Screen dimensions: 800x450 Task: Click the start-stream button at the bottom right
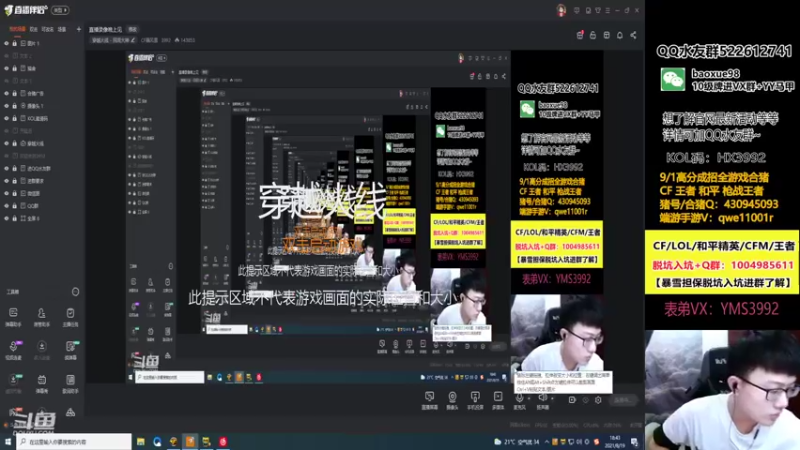pos(623,400)
